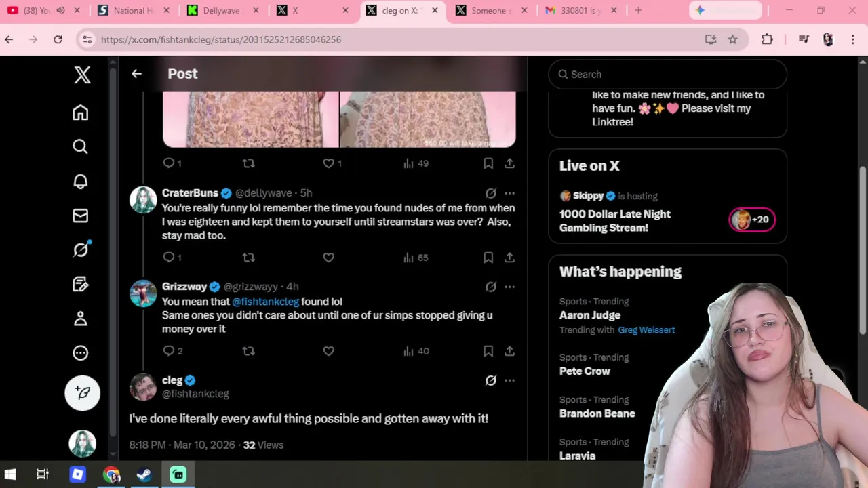Switch to the Someone browser tab

tap(490, 10)
